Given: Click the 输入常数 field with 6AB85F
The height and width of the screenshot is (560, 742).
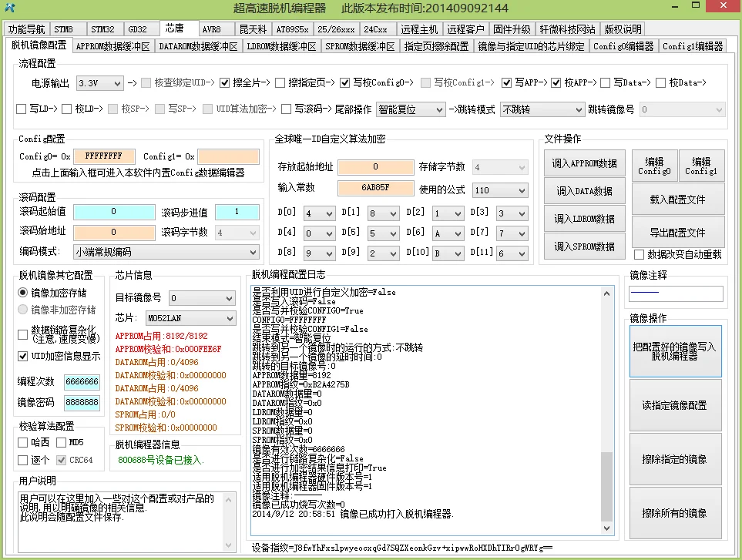Looking at the screenshot, I should 376,188.
